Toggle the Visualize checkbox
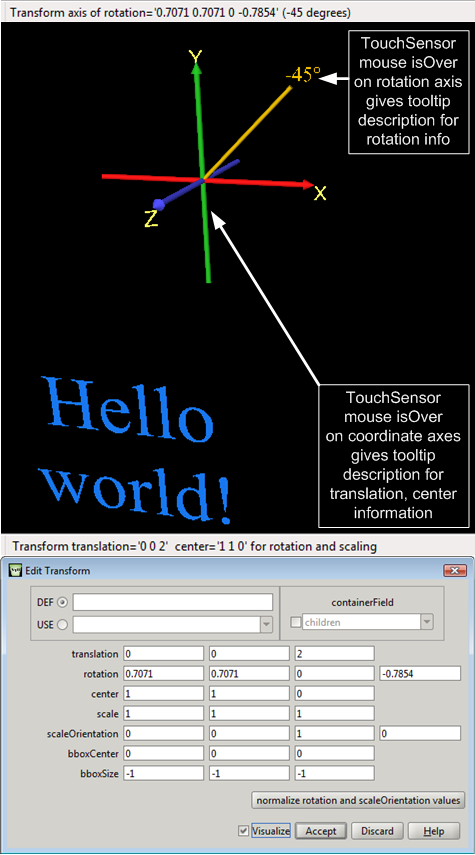Screen dimensions: 475x855 pos(243,831)
